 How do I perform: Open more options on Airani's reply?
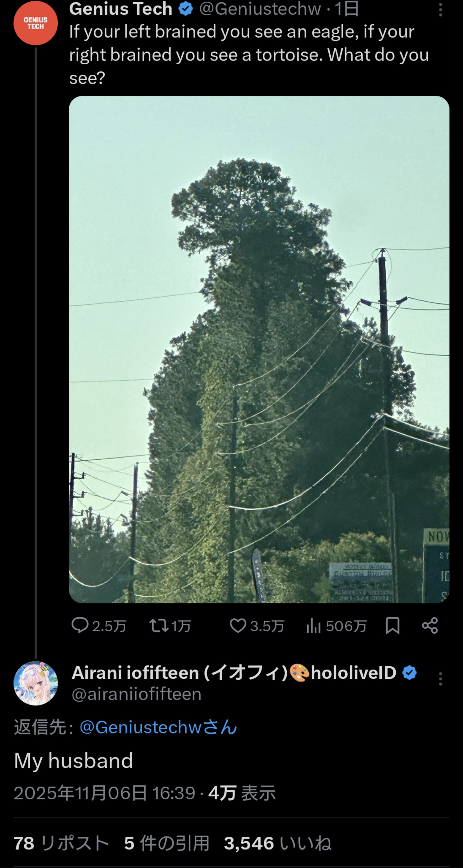[440, 679]
